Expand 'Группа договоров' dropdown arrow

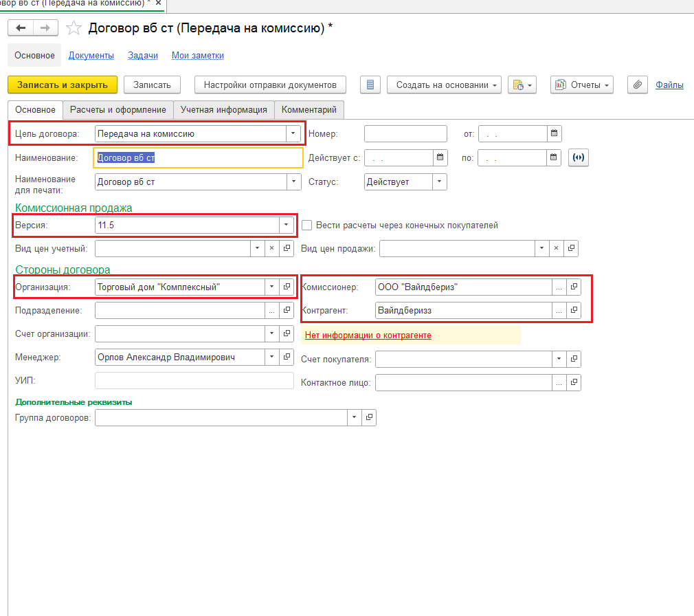(x=354, y=417)
